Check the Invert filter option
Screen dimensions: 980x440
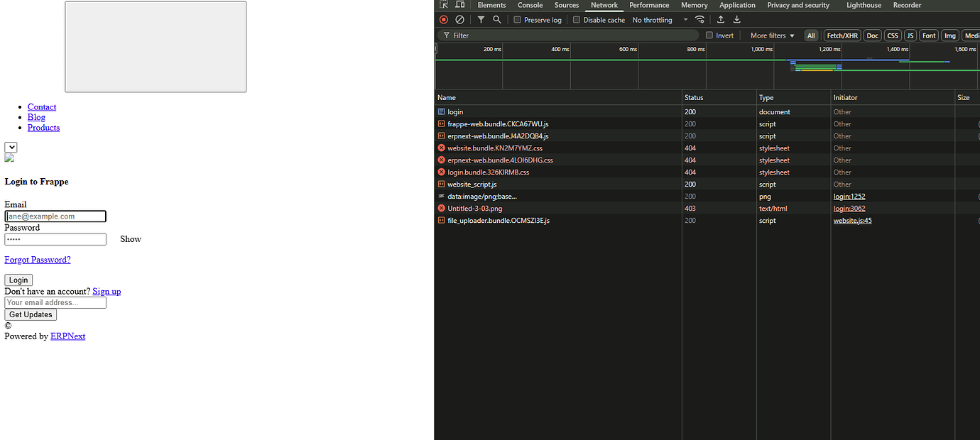pyautogui.click(x=709, y=35)
